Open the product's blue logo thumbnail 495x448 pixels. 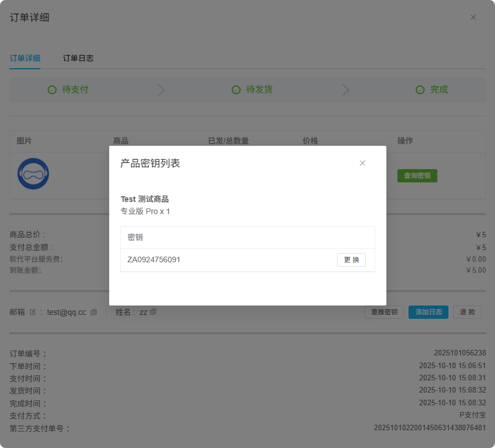tap(33, 174)
